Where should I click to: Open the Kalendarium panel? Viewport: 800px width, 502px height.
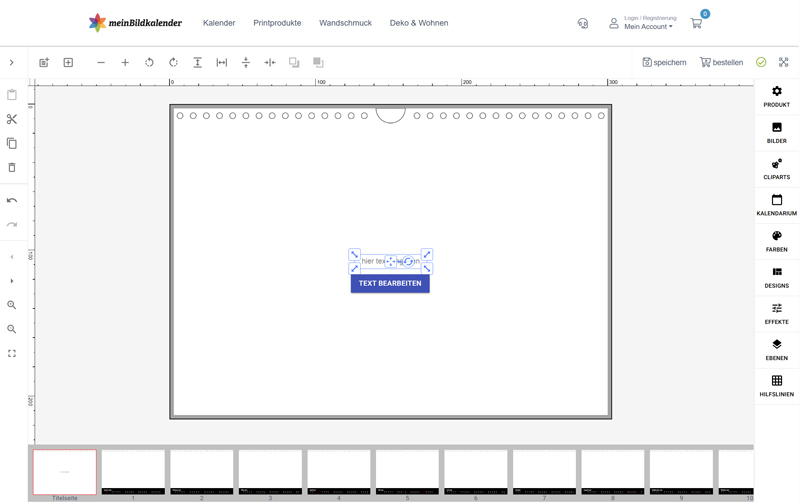coord(776,205)
